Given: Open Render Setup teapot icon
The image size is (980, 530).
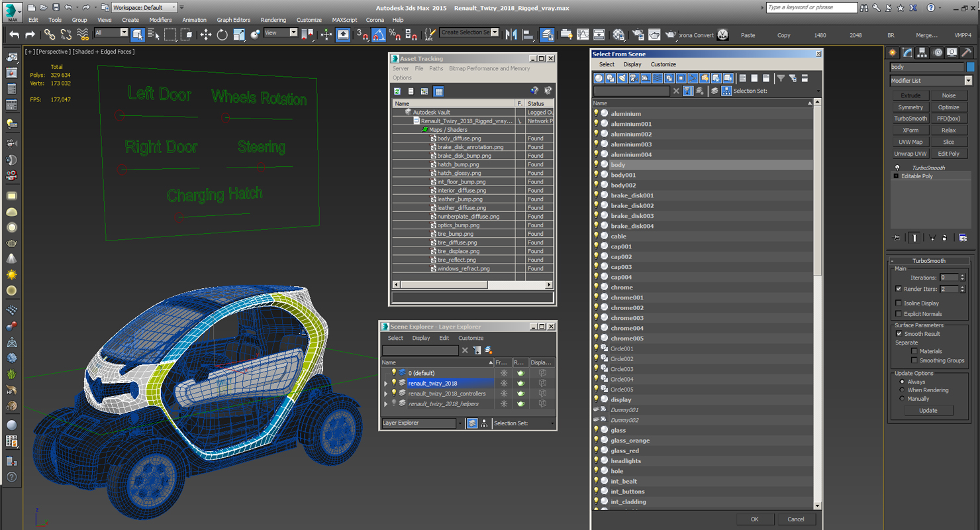Looking at the screenshot, I should (638, 34).
